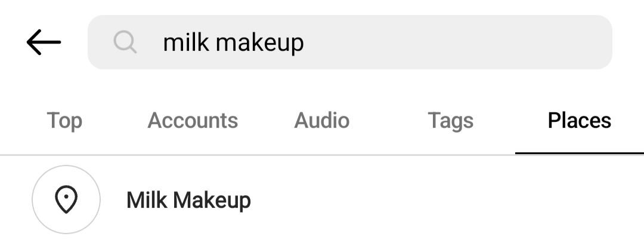
Task: Click the Milk Makeup location name
Action: (188, 200)
